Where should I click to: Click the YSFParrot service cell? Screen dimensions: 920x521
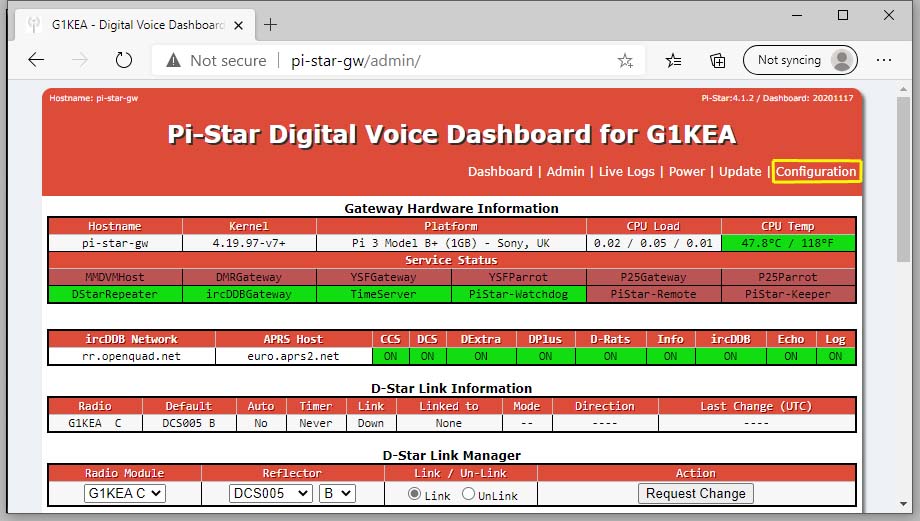[519, 277]
